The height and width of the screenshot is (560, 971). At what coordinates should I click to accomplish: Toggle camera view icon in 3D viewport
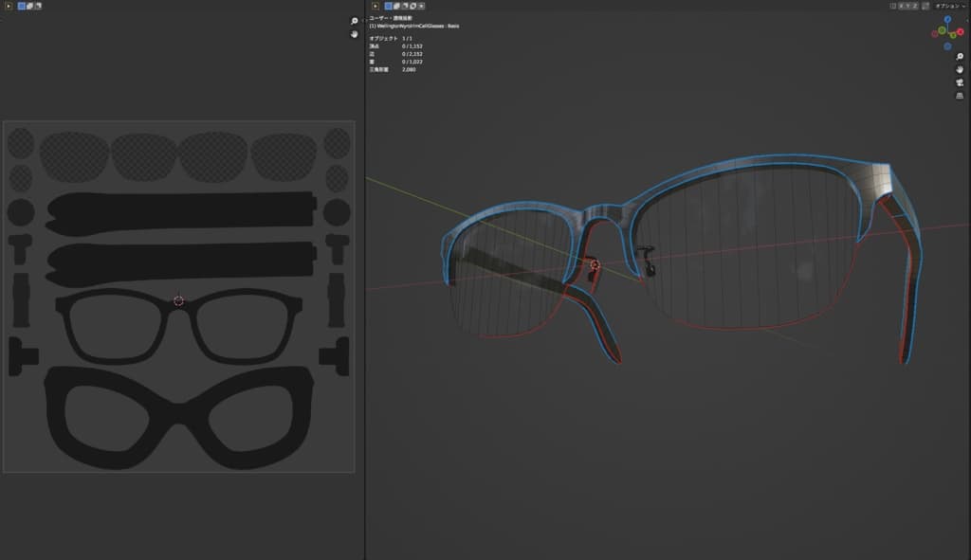tap(960, 82)
